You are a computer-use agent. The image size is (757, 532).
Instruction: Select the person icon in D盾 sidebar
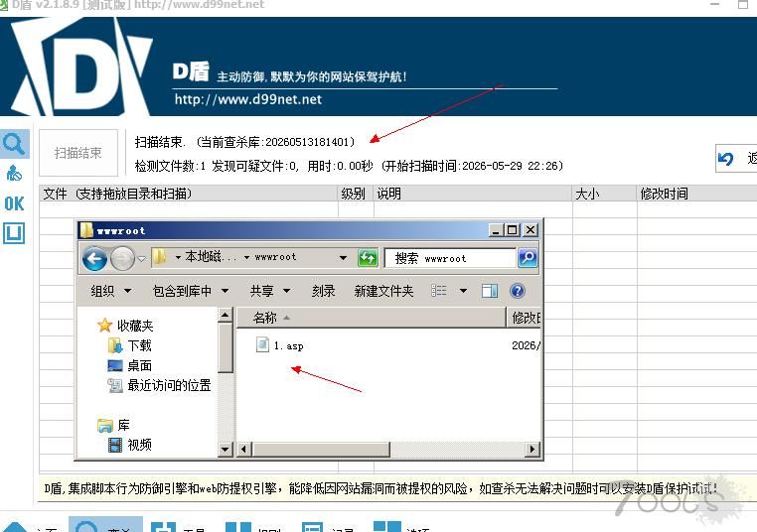pos(14,173)
